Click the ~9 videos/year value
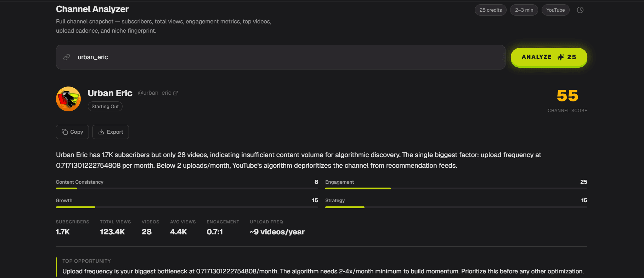This screenshot has height=278, width=644. [x=277, y=232]
